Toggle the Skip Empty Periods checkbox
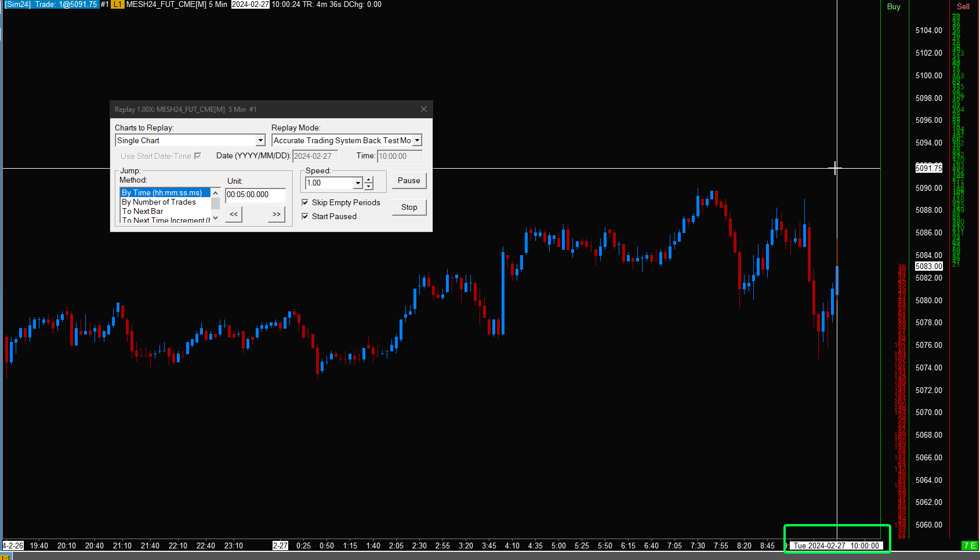The width and height of the screenshot is (980, 560). 305,202
